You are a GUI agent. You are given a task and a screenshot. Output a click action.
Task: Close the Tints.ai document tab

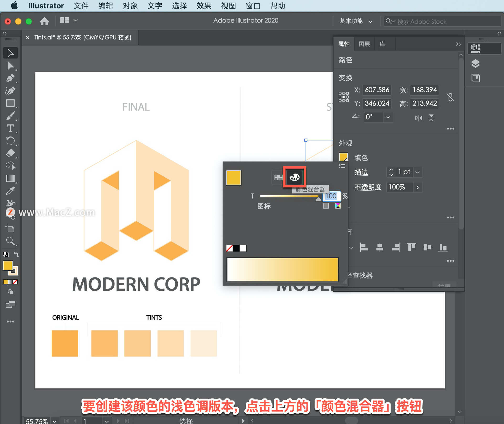coord(28,38)
